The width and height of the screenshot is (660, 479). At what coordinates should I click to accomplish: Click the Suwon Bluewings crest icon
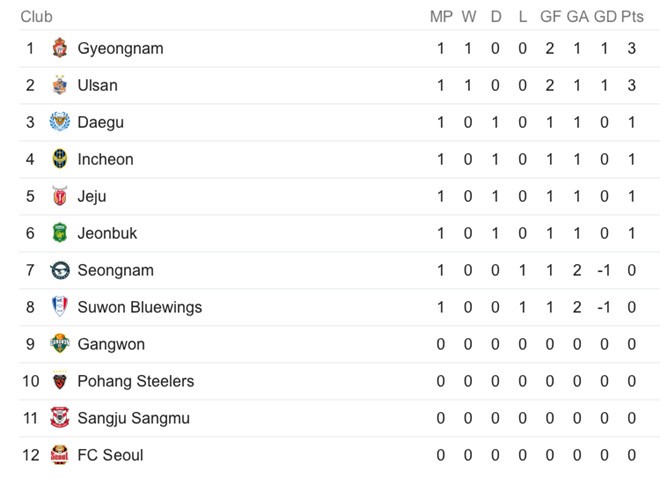pos(60,307)
